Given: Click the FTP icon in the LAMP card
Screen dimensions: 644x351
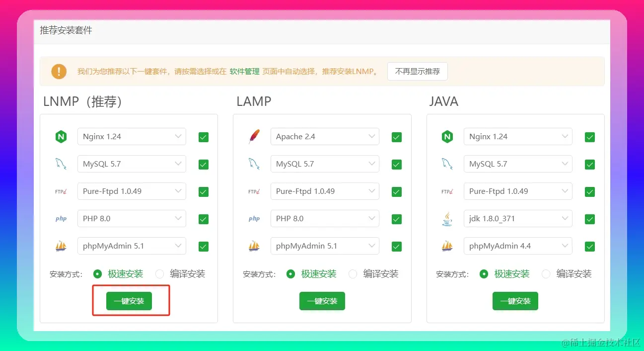Looking at the screenshot, I should [x=254, y=191].
